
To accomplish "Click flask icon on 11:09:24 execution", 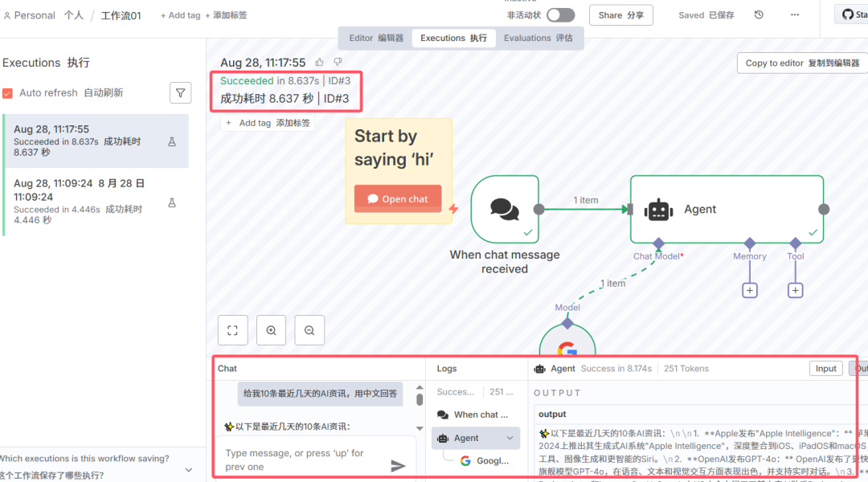I will click(x=172, y=202).
